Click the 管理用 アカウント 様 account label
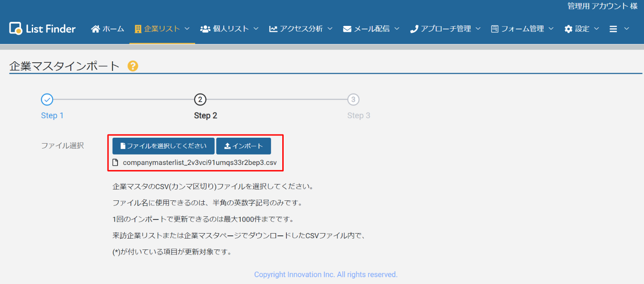Image resolution: width=644 pixels, height=284 pixels. tap(602, 6)
